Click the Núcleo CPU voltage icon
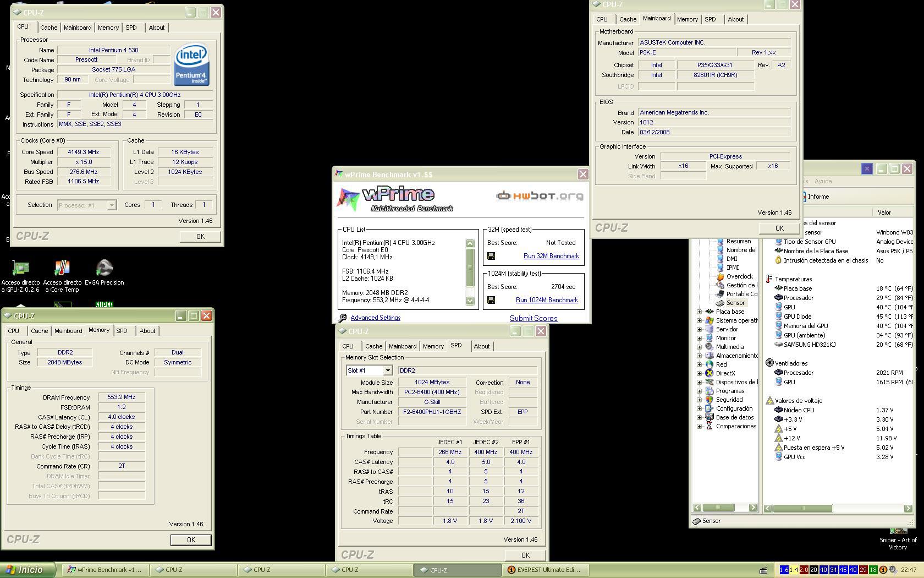Screen dimensions: 924x578 point(778,410)
